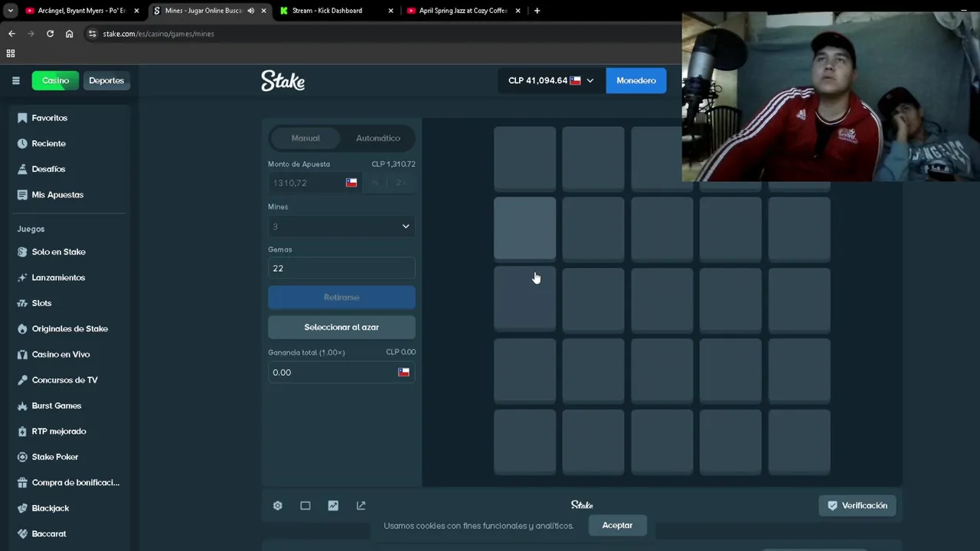Click the Stake logo in header
The height and width of the screenshot is (551, 980).
[x=283, y=80]
